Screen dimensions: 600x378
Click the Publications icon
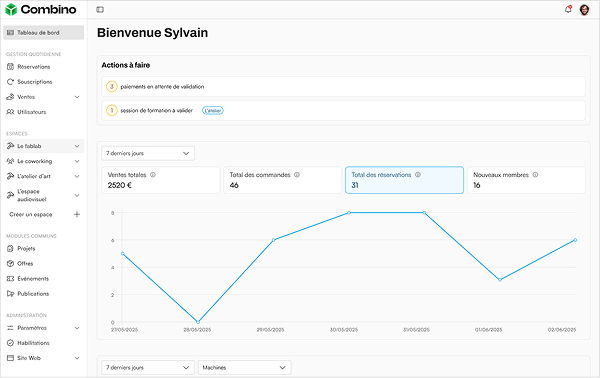tap(10, 294)
